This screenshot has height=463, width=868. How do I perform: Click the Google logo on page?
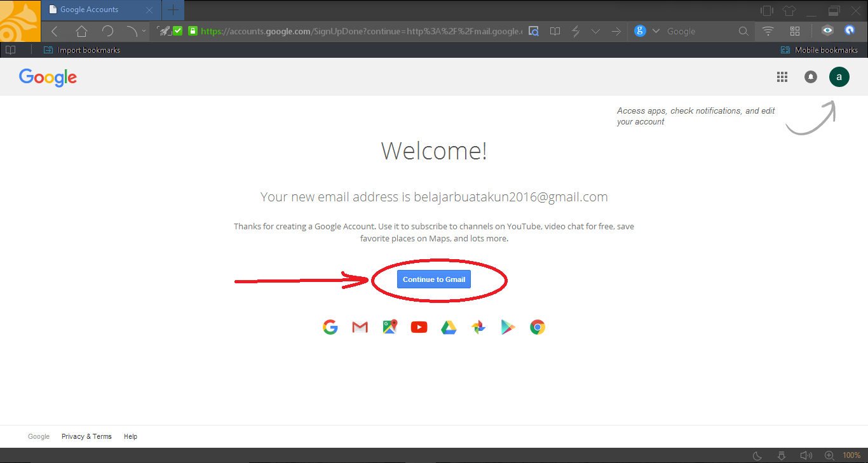[48, 77]
